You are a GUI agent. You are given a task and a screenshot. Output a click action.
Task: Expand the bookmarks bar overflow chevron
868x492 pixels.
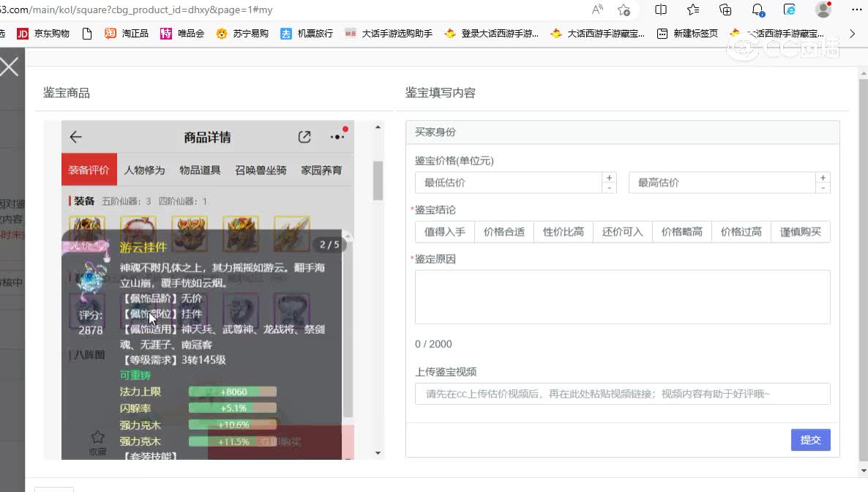click(x=852, y=34)
